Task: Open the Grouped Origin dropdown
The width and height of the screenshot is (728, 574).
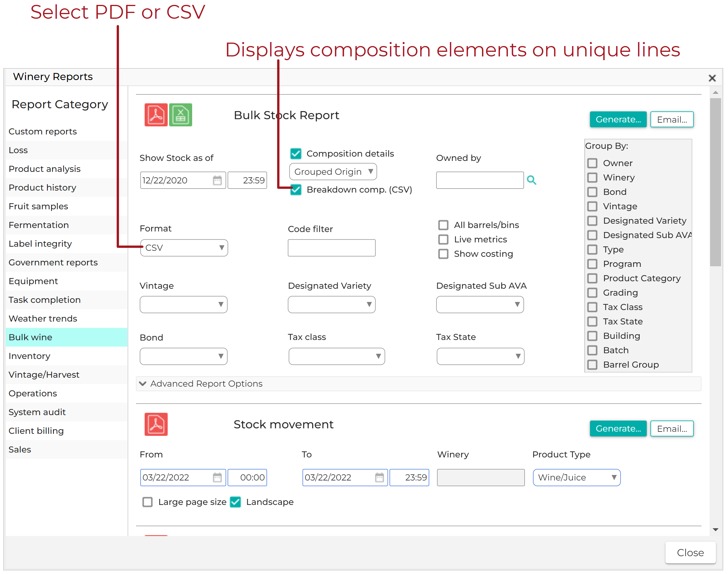Action: (334, 172)
